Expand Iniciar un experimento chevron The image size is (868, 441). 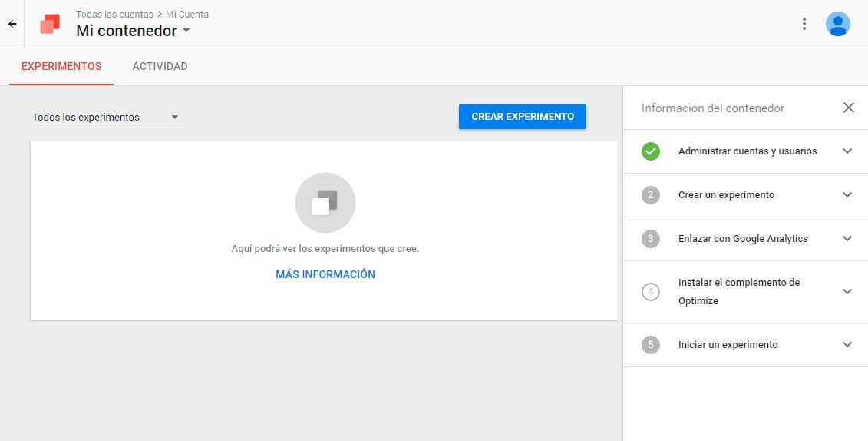click(x=847, y=345)
